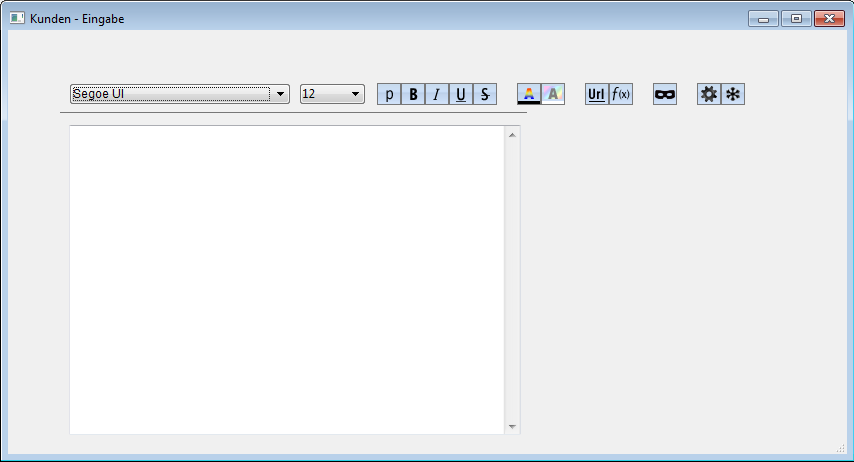This screenshot has height=462, width=854.
Task: Toggle strikethrough formatting
Action: [x=485, y=94]
